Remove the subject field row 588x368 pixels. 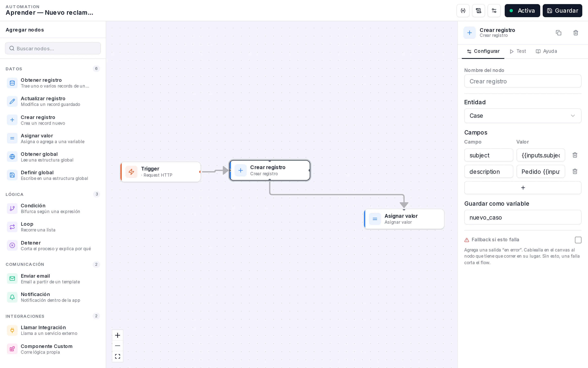[x=575, y=155]
